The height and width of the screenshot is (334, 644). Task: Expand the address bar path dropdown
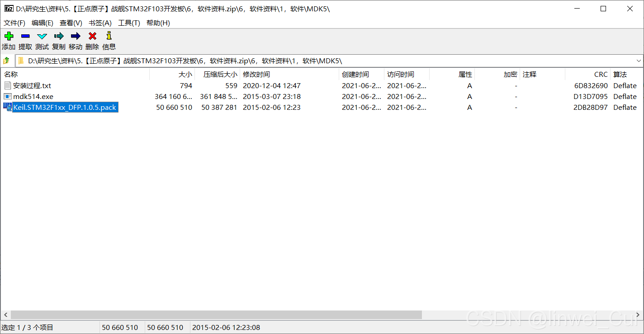(x=639, y=61)
